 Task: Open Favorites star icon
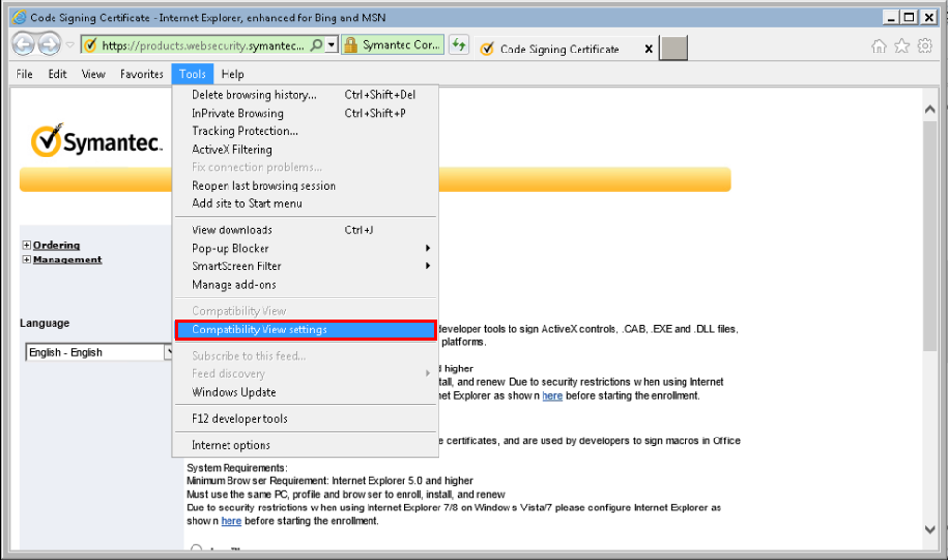pyautogui.click(x=901, y=46)
